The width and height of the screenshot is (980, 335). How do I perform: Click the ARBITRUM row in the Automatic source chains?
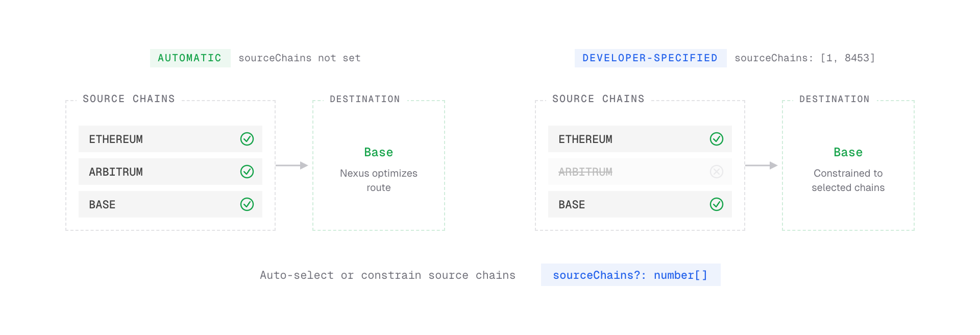tap(170, 172)
